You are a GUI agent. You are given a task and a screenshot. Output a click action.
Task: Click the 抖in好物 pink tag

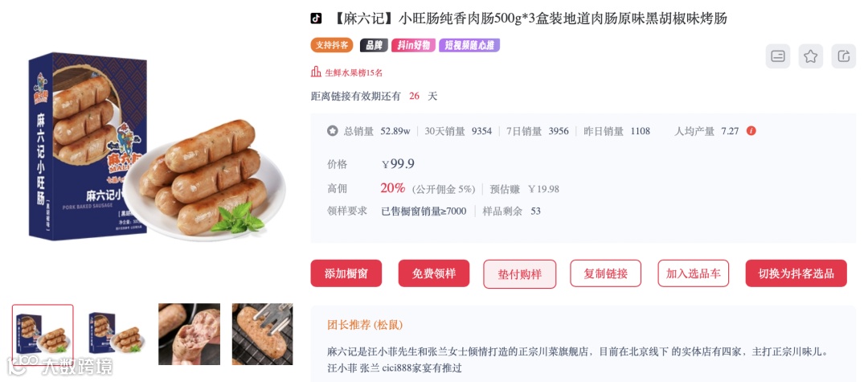414,45
